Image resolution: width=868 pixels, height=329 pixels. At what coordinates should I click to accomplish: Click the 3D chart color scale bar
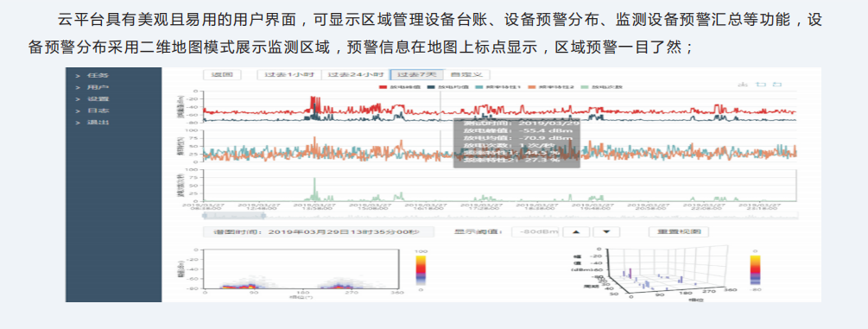(x=755, y=269)
